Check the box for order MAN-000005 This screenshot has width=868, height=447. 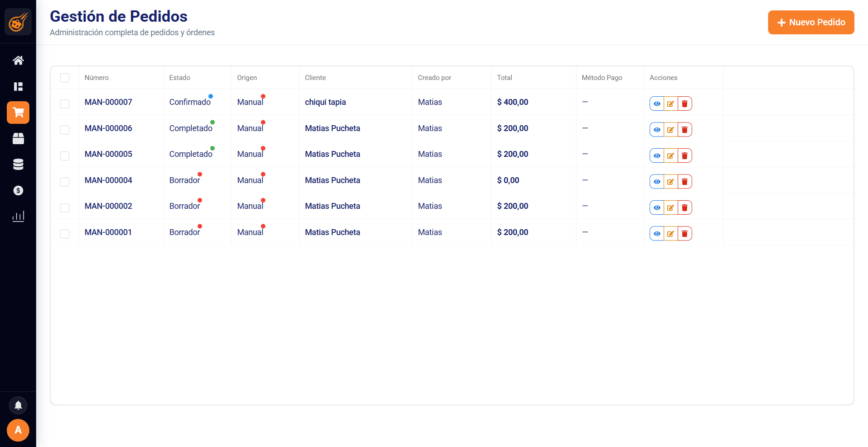65,155
